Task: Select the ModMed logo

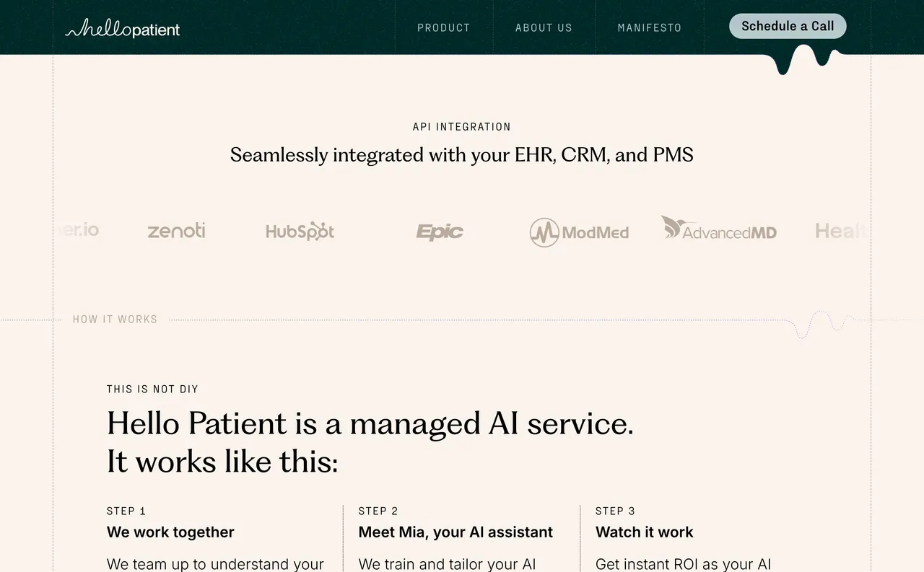Action: 579,232
